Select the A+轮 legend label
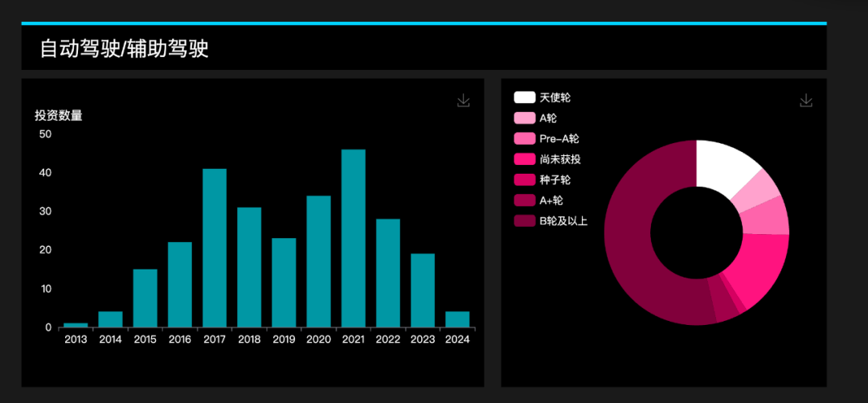868x403 pixels. (x=551, y=200)
